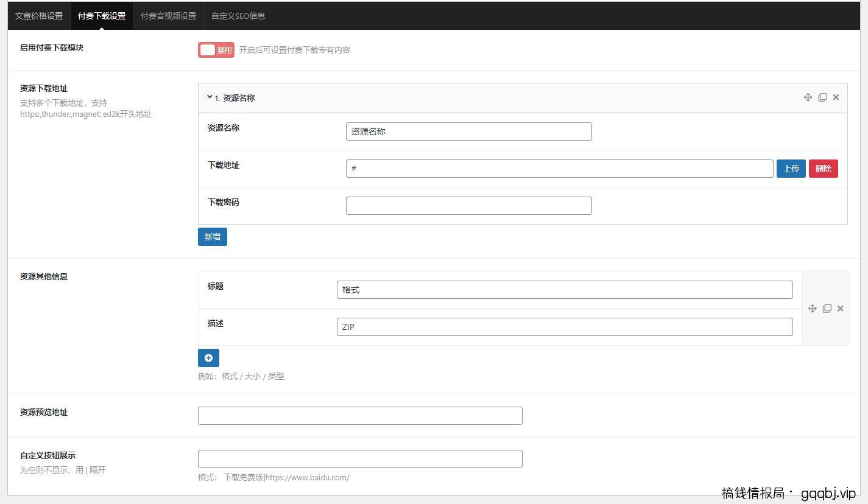Duplicate the 资源名称 download item

[822, 97]
